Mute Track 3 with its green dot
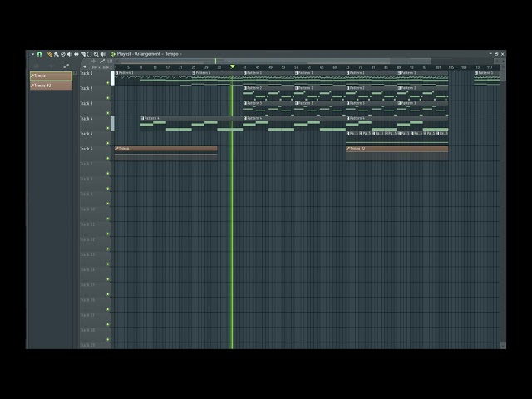The image size is (532, 399). (108, 113)
